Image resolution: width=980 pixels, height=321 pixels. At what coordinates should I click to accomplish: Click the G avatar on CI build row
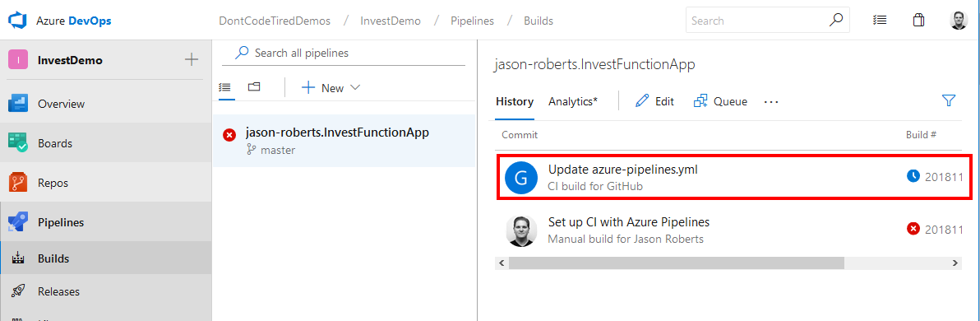(x=521, y=178)
